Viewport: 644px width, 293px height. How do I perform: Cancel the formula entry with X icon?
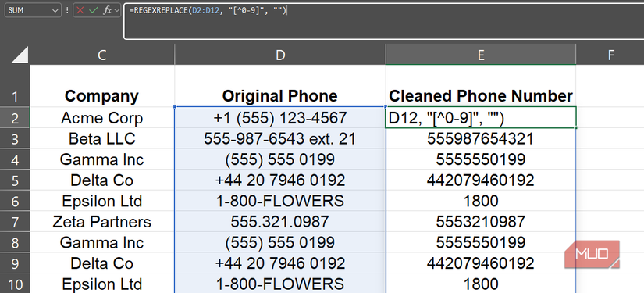[x=80, y=10]
